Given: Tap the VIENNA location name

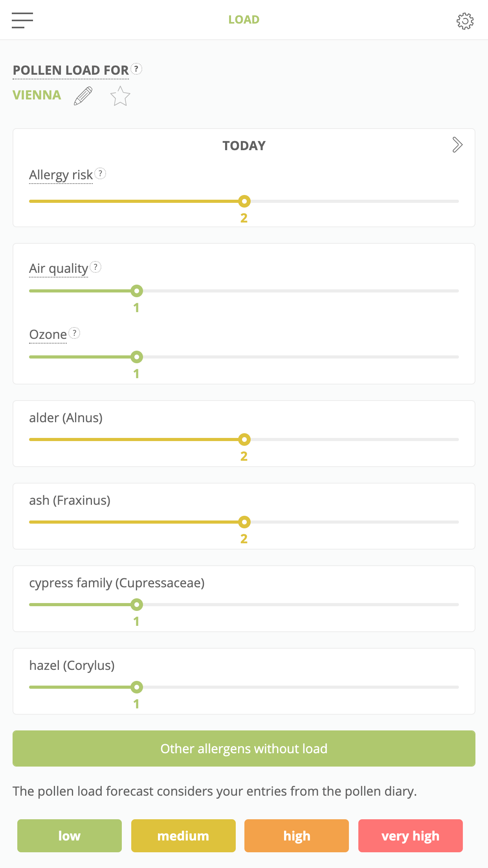Looking at the screenshot, I should point(37,95).
